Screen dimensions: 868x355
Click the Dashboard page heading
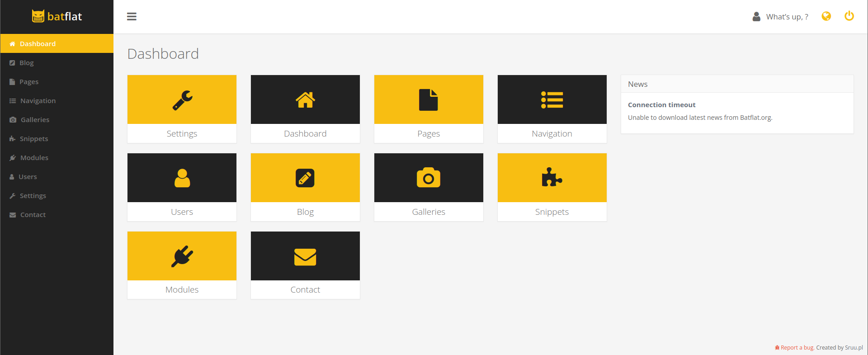point(163,54)
